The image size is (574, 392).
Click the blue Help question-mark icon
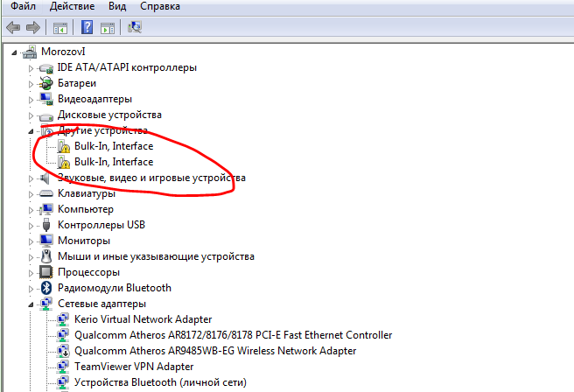coord(87,27)
